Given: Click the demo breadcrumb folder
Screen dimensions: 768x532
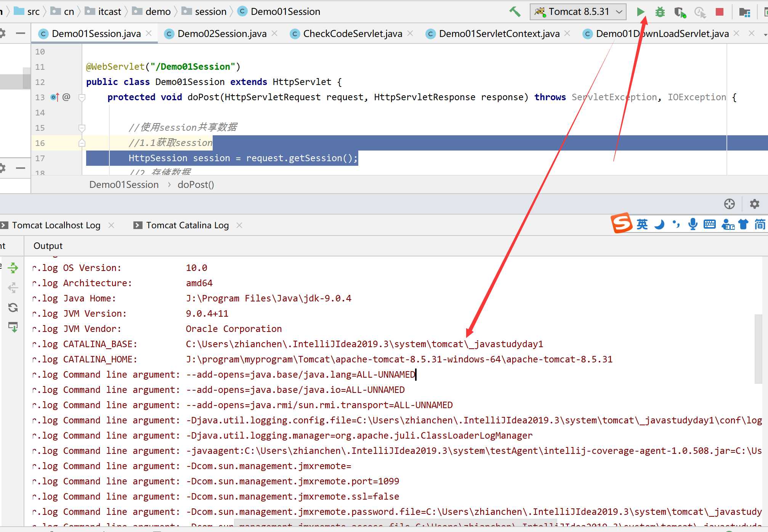Looking at the screenshot, I should [152, 12].
